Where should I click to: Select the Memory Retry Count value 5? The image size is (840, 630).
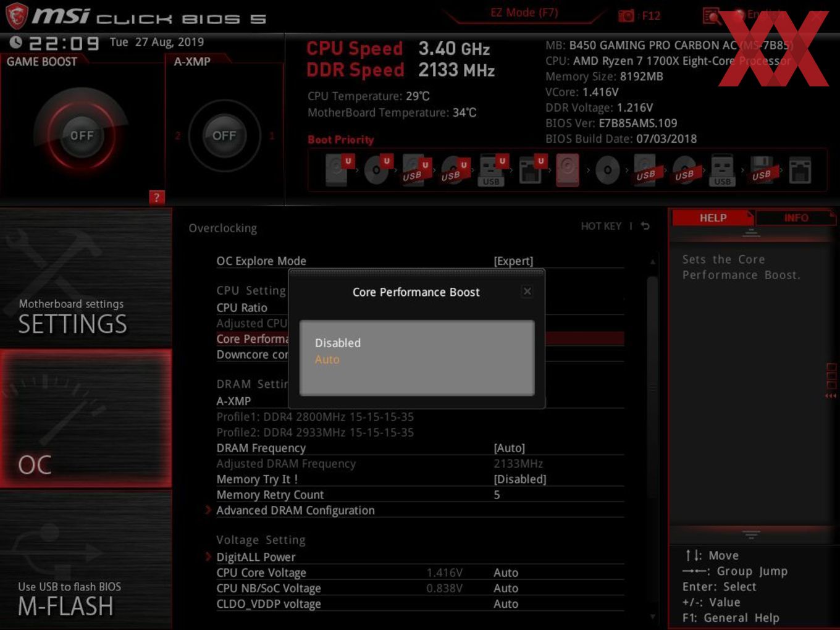pyautogui.click(x=497, y=495)
